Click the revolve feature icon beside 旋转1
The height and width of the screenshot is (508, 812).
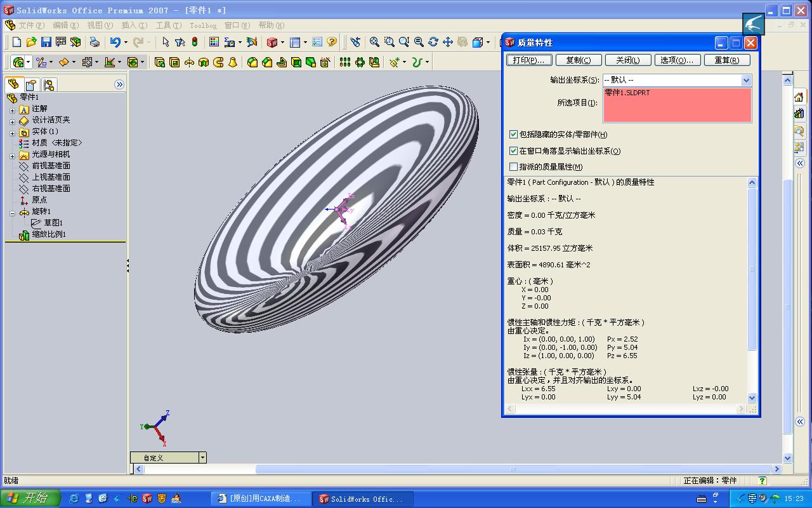coord(24,211)
